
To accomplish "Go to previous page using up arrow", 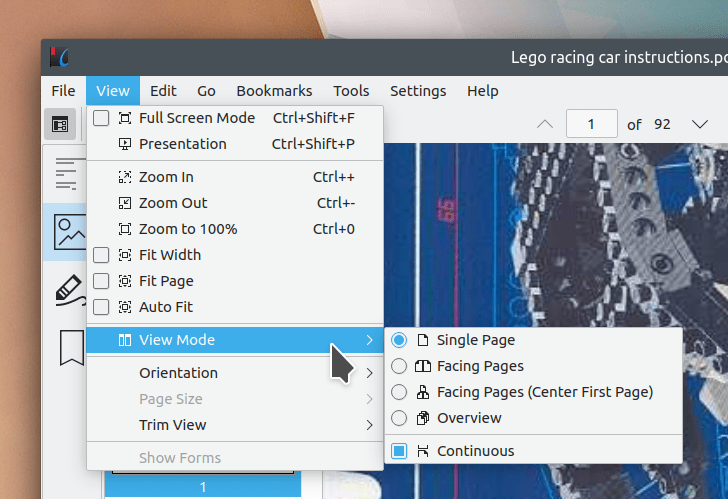I will [545, 125].
